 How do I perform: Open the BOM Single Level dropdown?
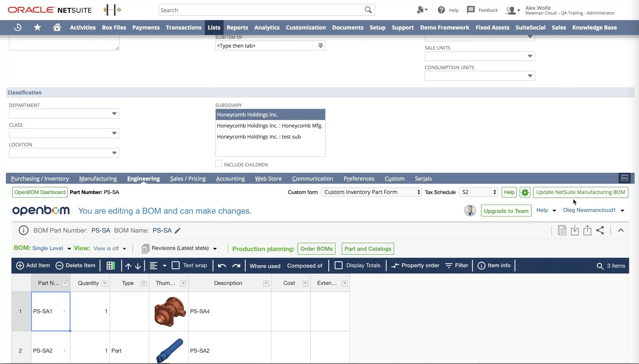[x=51, y=248]
